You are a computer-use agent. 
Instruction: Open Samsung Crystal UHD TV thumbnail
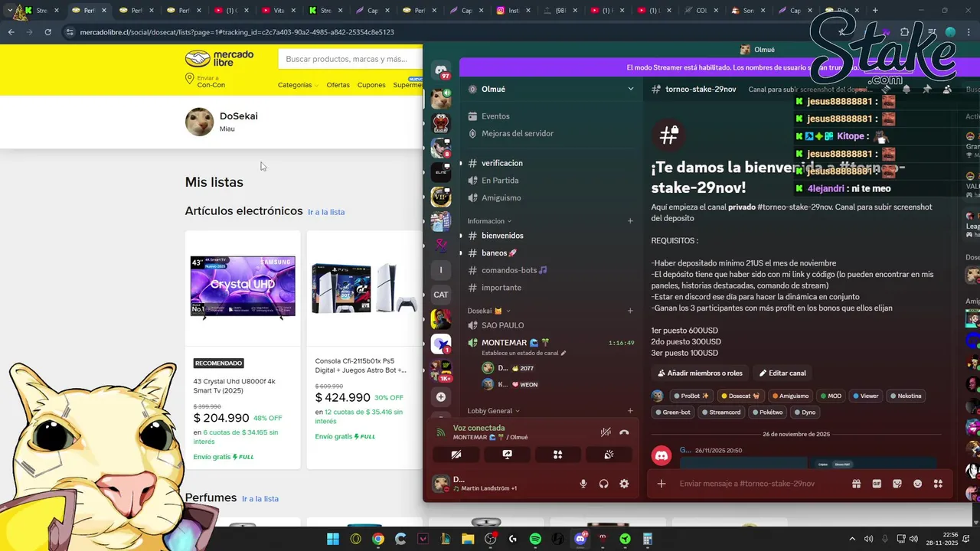[243, 288]
